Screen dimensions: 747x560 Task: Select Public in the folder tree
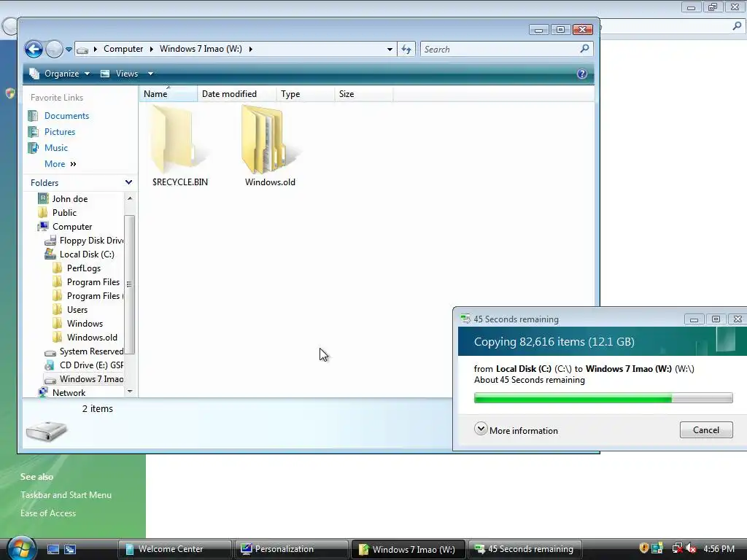pos(64,212)
